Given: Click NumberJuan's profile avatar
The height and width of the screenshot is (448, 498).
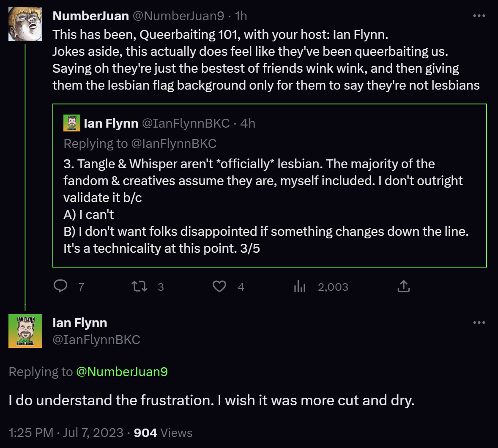Looking at the screenshot, I should pyautogui.click(x=25, y=24).
